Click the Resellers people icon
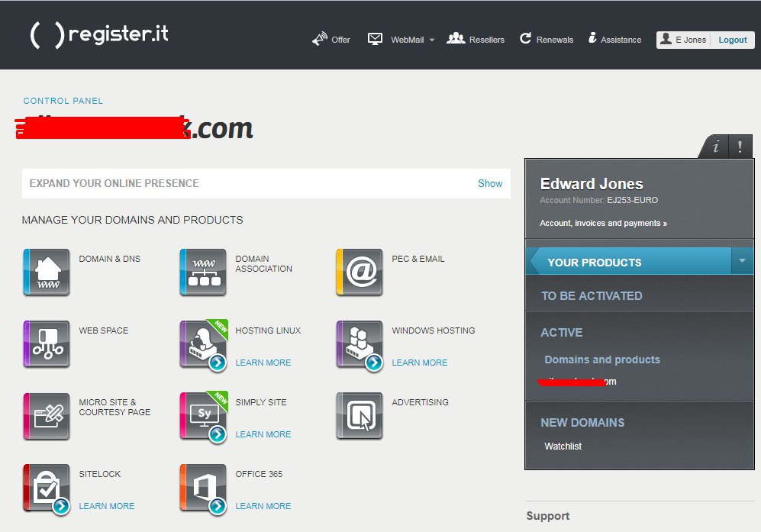Screen dimensions: 761x532 (456, 38)
